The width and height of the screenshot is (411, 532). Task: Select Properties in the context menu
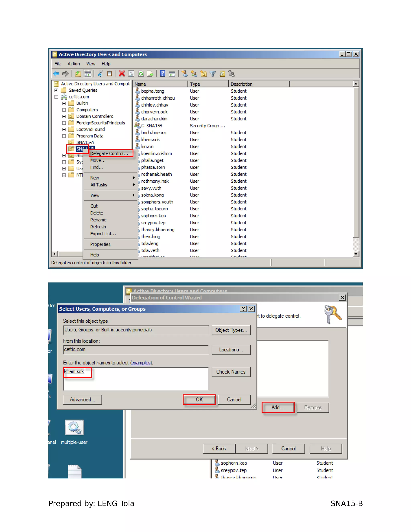pyautogui.click(x=100, y=244)
